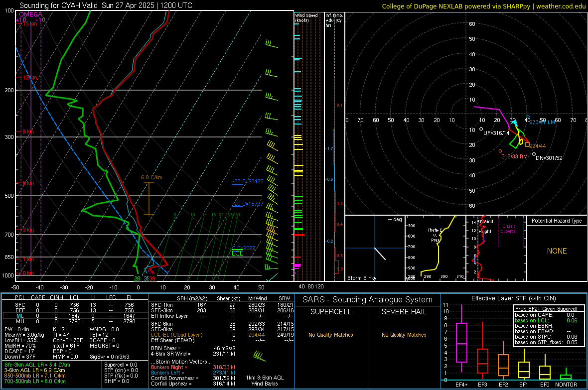Click the MeanW = 3.0g/kg value

click(x=24, y=335)
